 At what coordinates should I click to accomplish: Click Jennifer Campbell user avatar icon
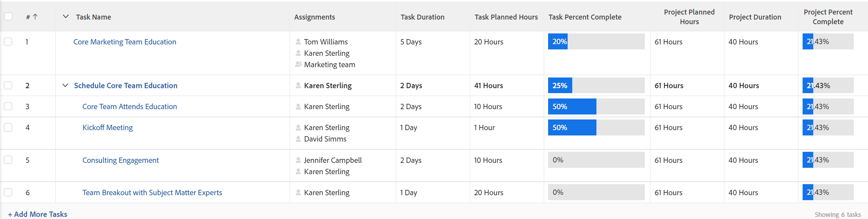pos(298,160)
